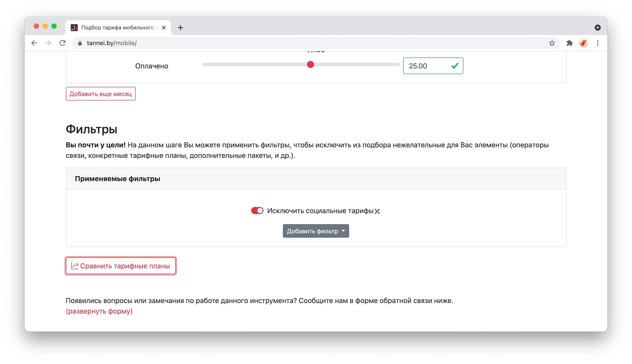The width and height of the screenshot is (632, 364).
Task: Click Сравнить тарифные планы button
Action: click(x=121, y=266)
